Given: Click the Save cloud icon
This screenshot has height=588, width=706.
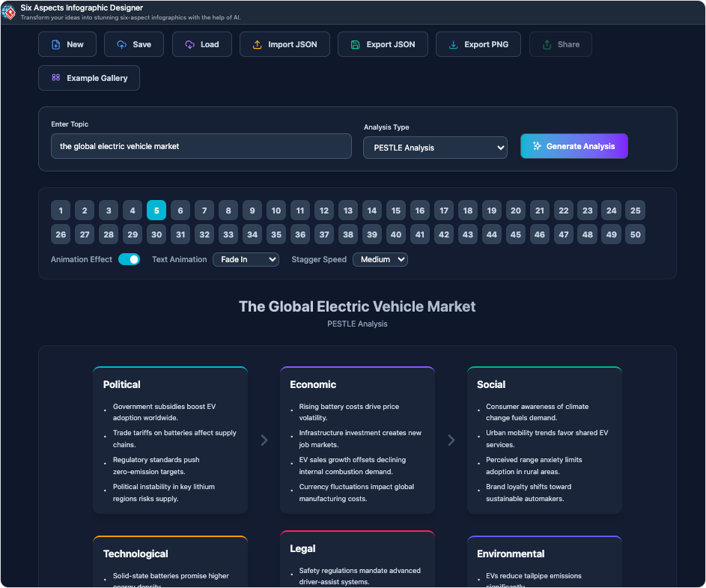Looking at the screenshot, I should pos(122,45).
